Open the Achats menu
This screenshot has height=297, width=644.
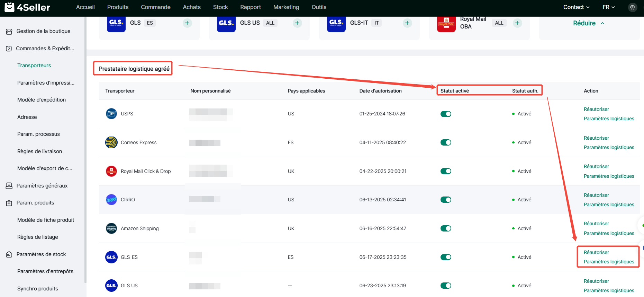click(192, 7)
